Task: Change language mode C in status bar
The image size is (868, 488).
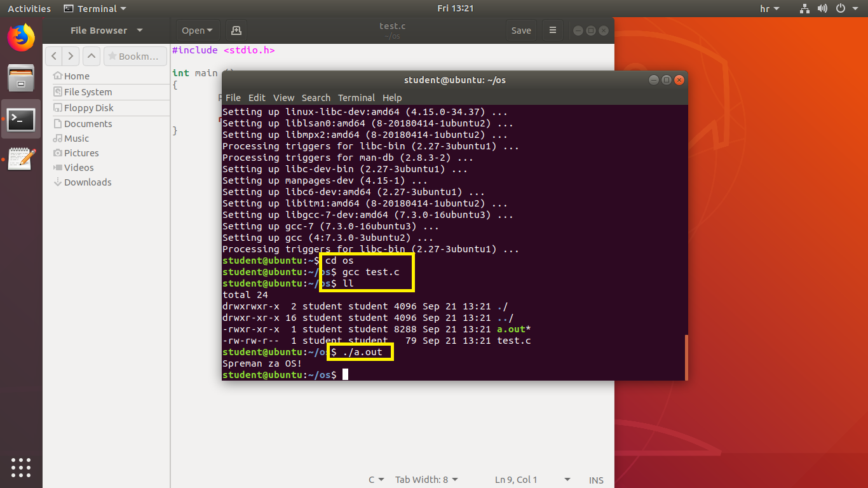Action: point(376,480)
